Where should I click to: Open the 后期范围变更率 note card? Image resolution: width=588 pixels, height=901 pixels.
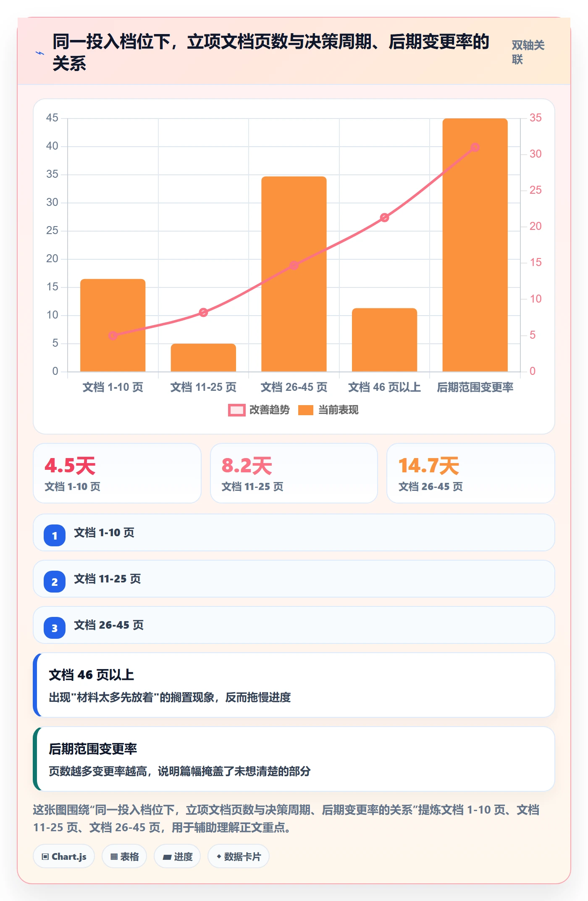[294, 759]
